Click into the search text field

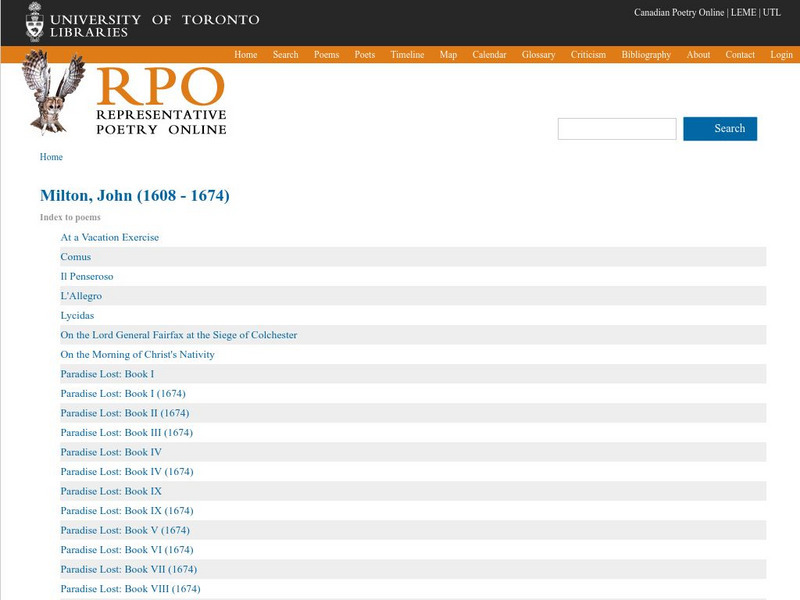(x=617, y=129)
